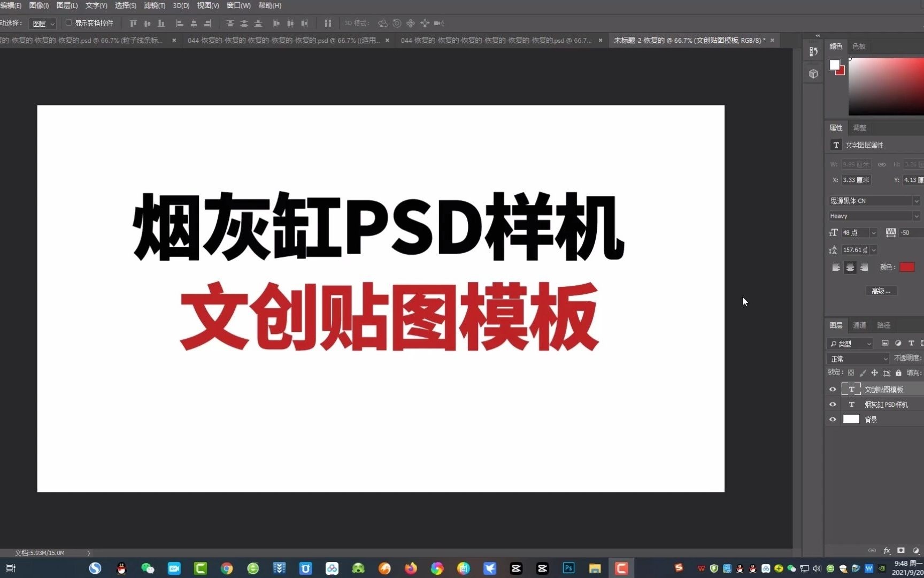Toggle visibility of 烟灰缸PSD样机 layer
Screen dimensions: 924x578
(833, 404)
